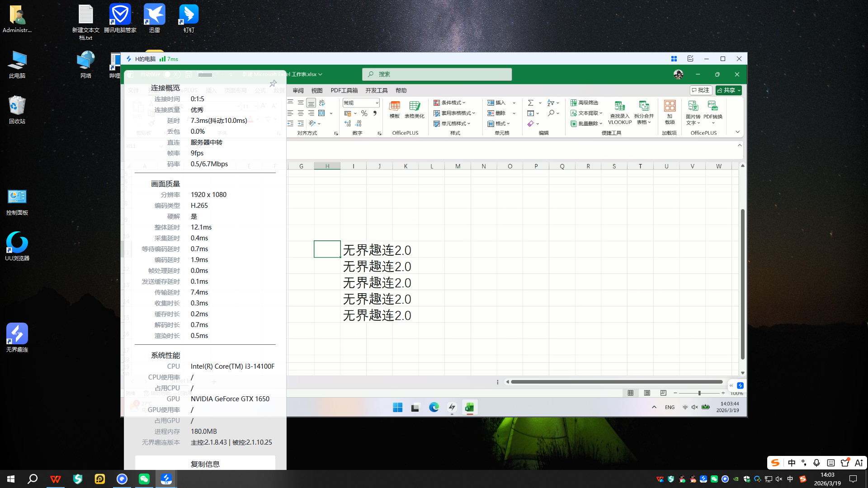The image size is (868, 488).
Task: Click the AutoSum Σ icon
Action: click(531, 103)
